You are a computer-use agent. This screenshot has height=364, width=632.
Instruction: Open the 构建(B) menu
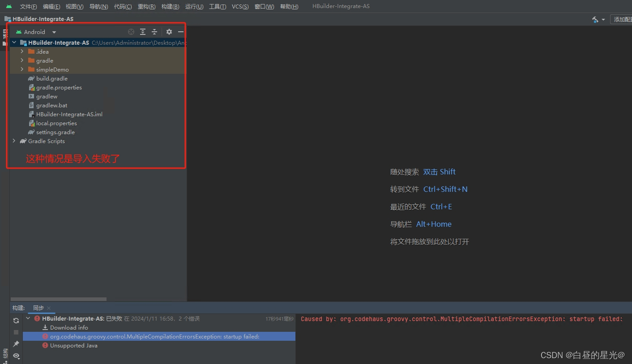[170, 6]
